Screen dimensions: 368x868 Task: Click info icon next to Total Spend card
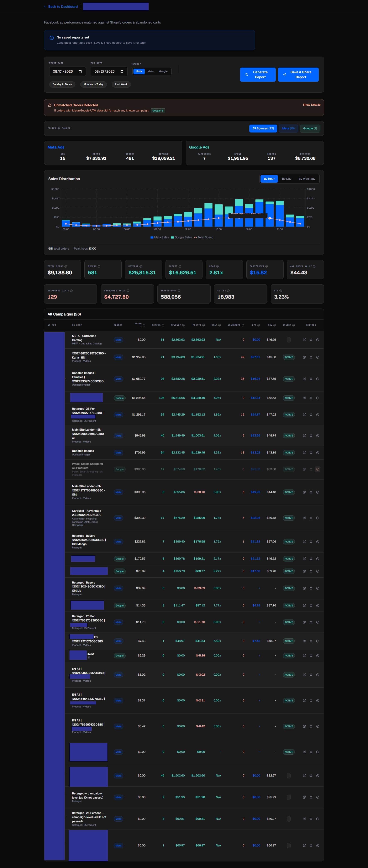(66, 266)
